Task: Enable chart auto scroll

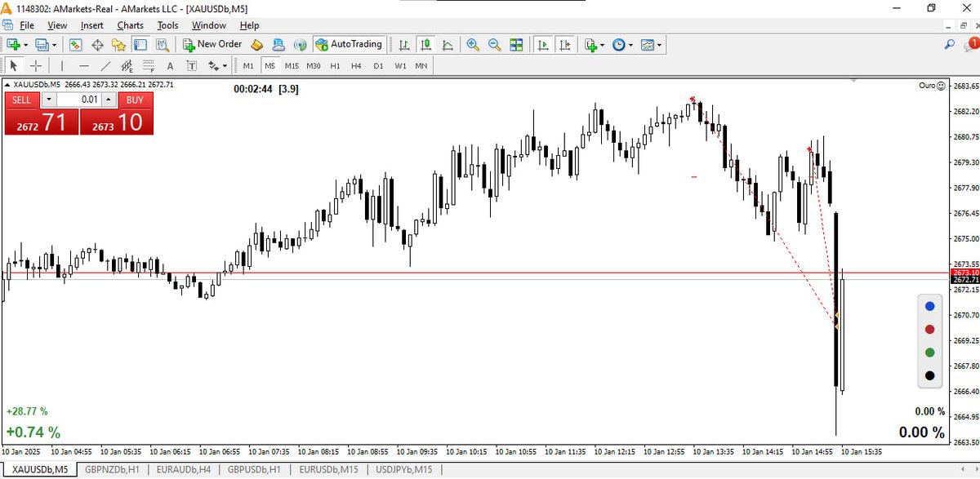Action: [543, 44]
